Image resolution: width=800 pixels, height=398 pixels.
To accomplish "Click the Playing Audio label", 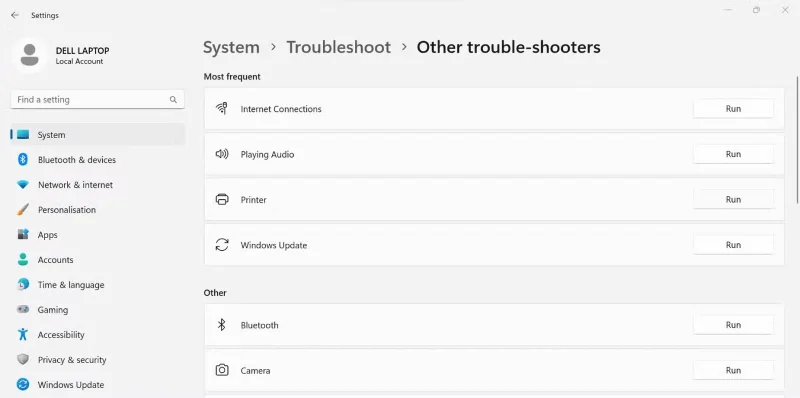I will click(x=267, y=154).
